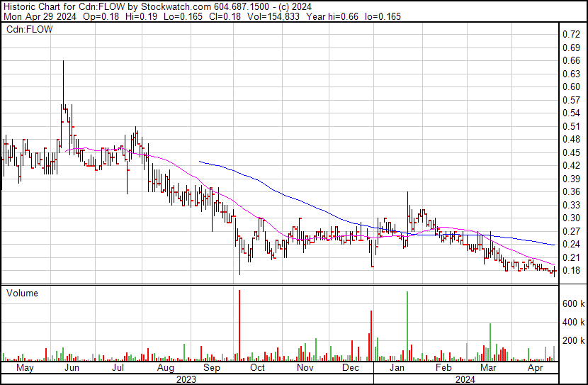Click the 600 k volume axis label
This screenshot has width=588, height=385.
coord(572,303)
